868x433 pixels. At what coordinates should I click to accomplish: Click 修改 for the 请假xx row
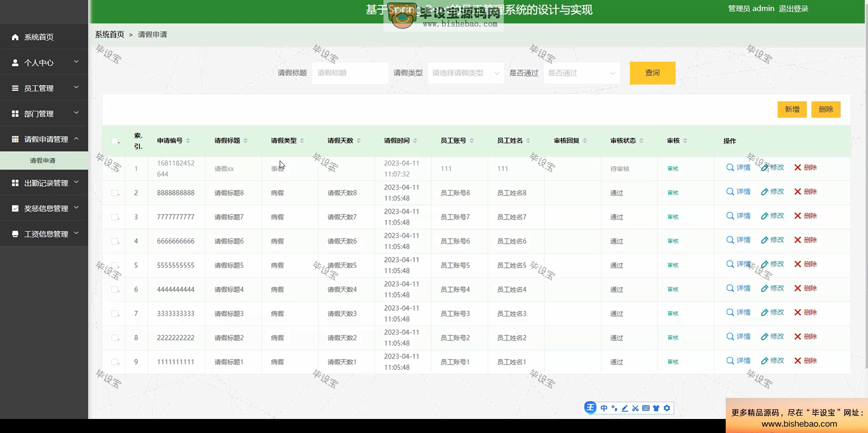point(772,167)
